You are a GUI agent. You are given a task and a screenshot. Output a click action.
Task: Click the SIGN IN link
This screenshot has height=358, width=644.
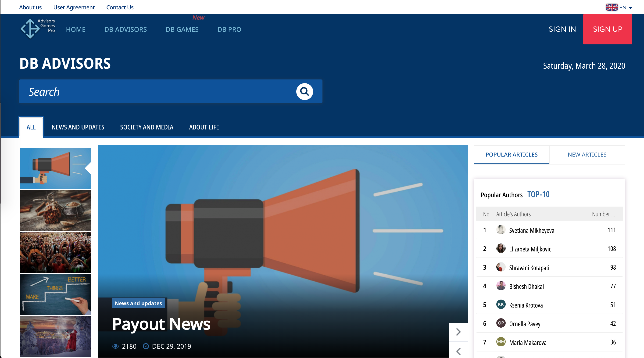(x=562, y=29)
